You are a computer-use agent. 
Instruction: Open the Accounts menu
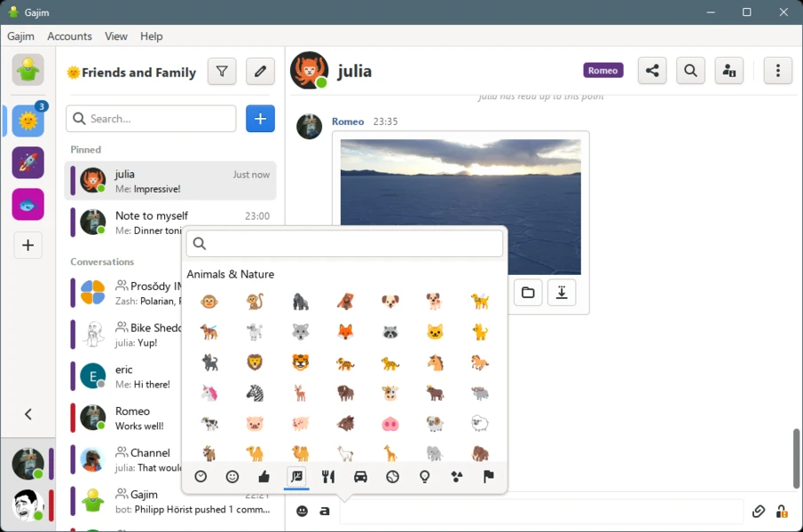point(69,36)
